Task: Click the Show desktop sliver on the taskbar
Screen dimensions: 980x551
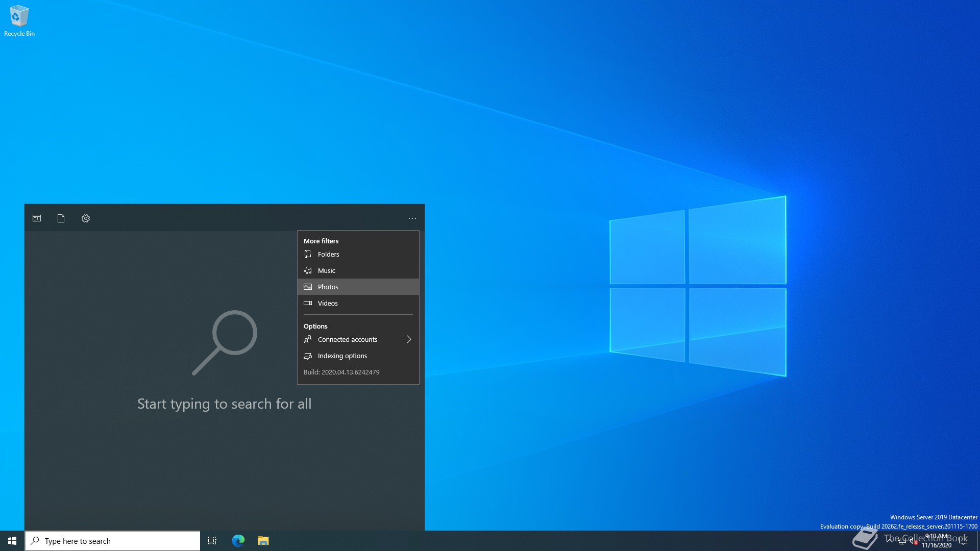Action: click(x=978, y=541)
